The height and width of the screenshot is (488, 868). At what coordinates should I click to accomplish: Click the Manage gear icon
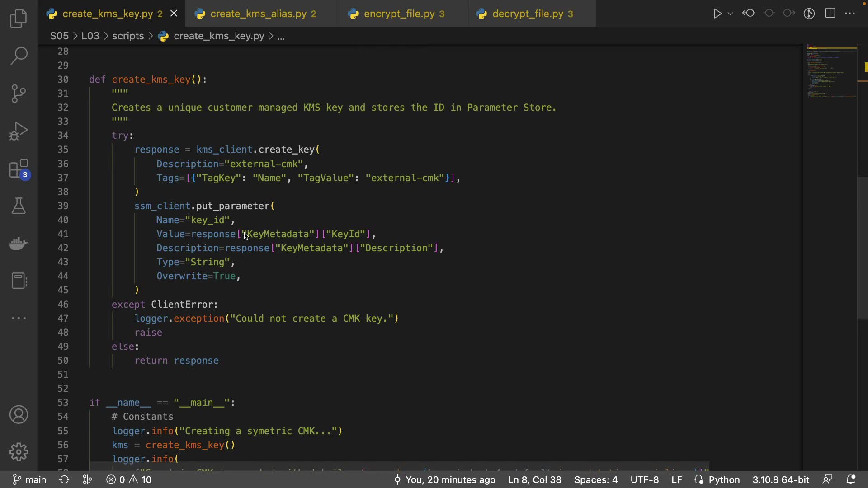19,452
